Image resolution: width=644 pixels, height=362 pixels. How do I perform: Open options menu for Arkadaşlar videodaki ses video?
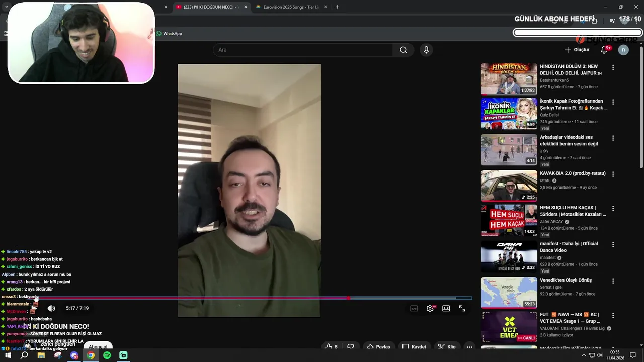tap(613, 138)
